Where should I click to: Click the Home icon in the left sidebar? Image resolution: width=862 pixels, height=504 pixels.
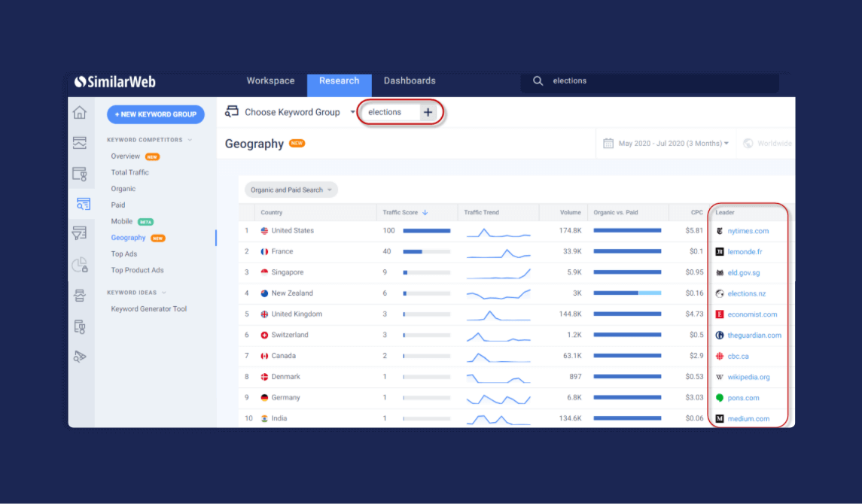point(80,113)
